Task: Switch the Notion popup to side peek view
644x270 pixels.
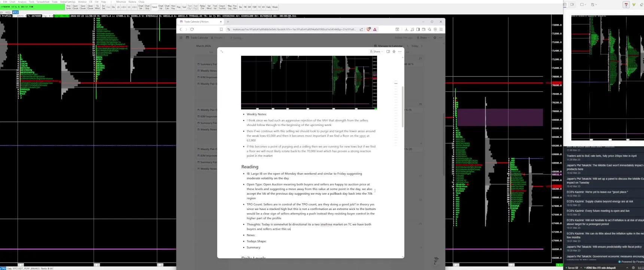Action: pyautogui.click(x=388, y=51)
